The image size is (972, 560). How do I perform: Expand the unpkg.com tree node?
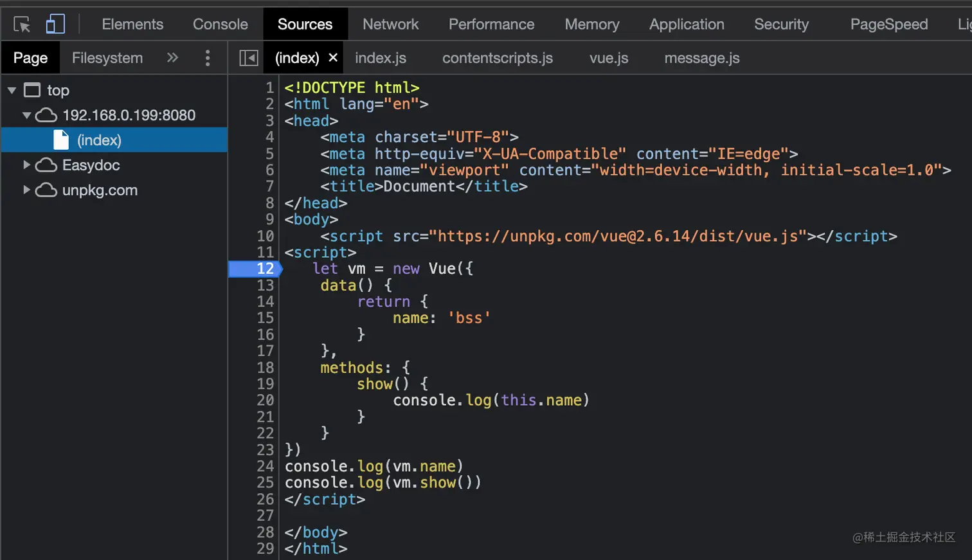[x=26, y=190]
